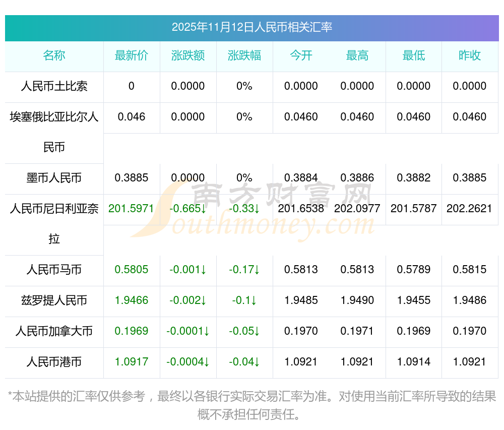Click the 名称 column header
The image size is (504, 430).
[x=54, y=56]
